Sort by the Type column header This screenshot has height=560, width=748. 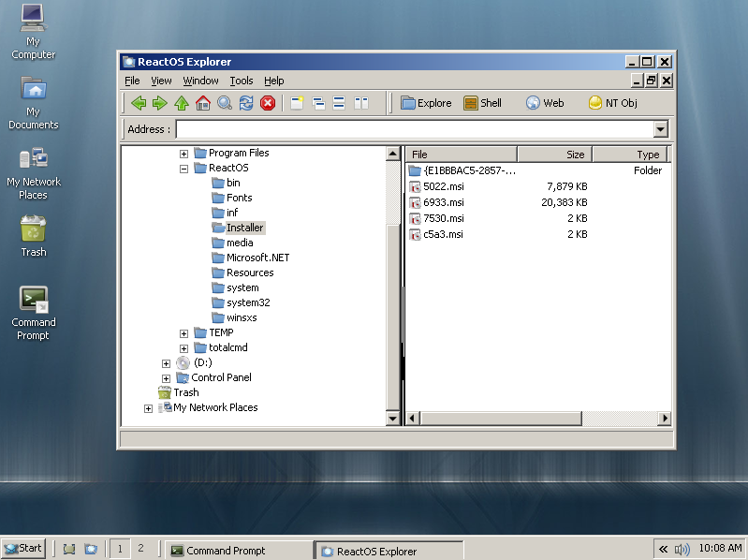pyautogui.click(x=630, y=155)
